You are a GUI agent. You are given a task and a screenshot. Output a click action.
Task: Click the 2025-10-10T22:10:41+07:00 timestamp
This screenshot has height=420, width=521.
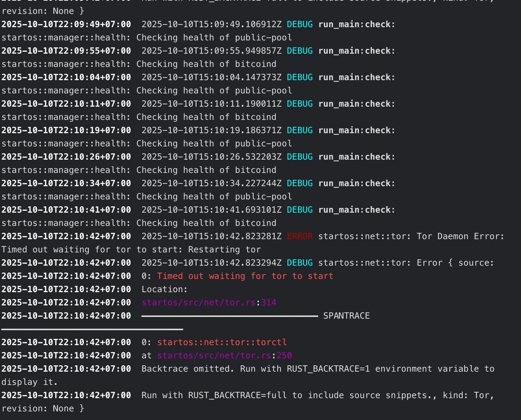(x=66, y=210)
